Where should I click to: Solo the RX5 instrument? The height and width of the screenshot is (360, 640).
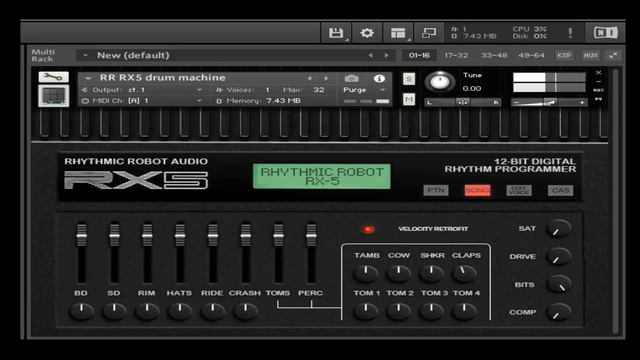tap(409, 79)
